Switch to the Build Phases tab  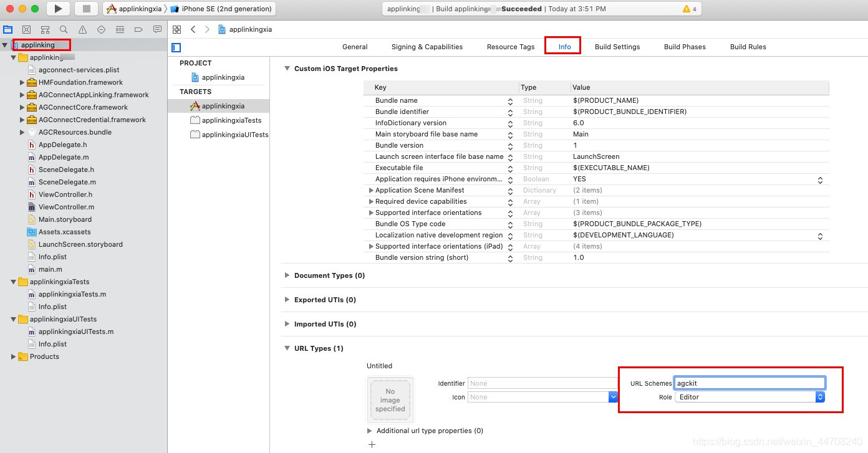tap(685, 47)
